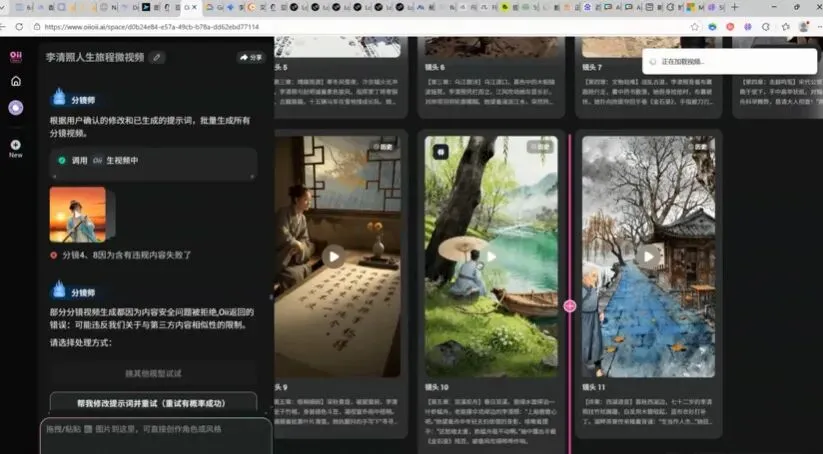Image resolution: width=823 pixels, height=454 pixels.
Task: View site info via the address bar lock icon
Action: click(x=37, y=27)
